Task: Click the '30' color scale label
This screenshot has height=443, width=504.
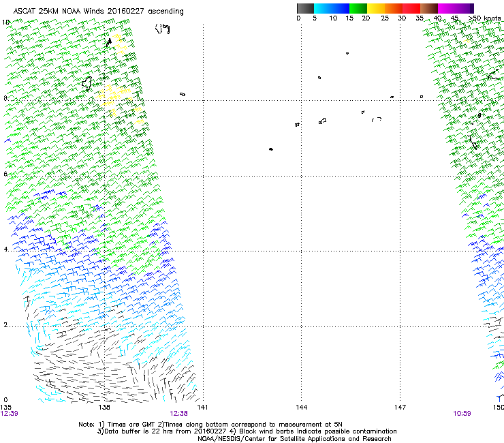Action: click(x=402, y=18)
